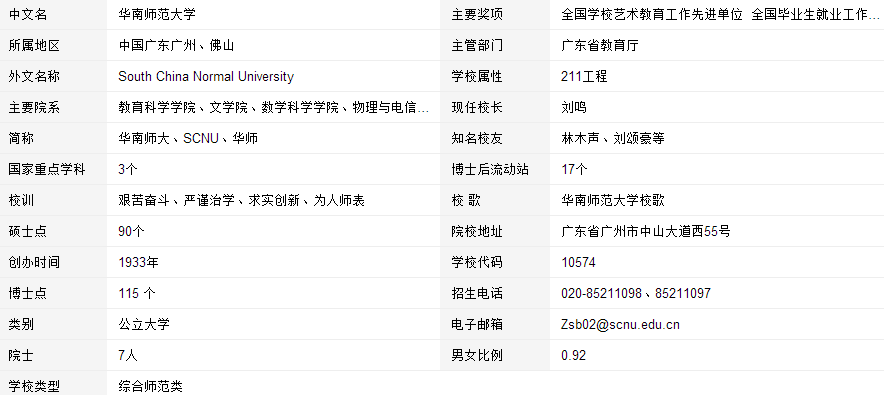Click the 1933年 founding year
Image resolution: width=896 pixels, height=395 pixels.
pos(138,262)
